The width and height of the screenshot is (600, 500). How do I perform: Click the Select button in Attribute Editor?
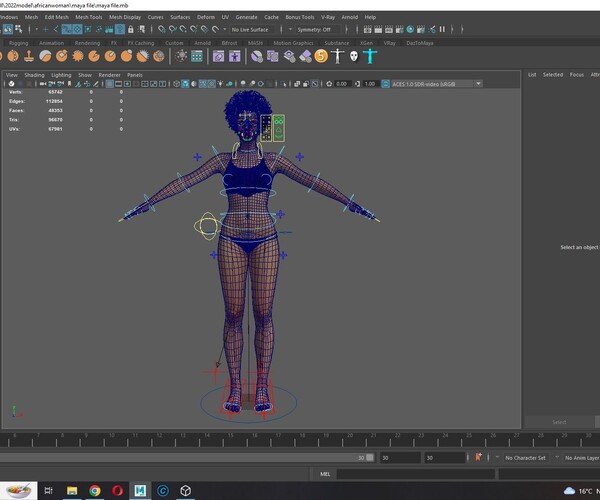click(559, 422)
